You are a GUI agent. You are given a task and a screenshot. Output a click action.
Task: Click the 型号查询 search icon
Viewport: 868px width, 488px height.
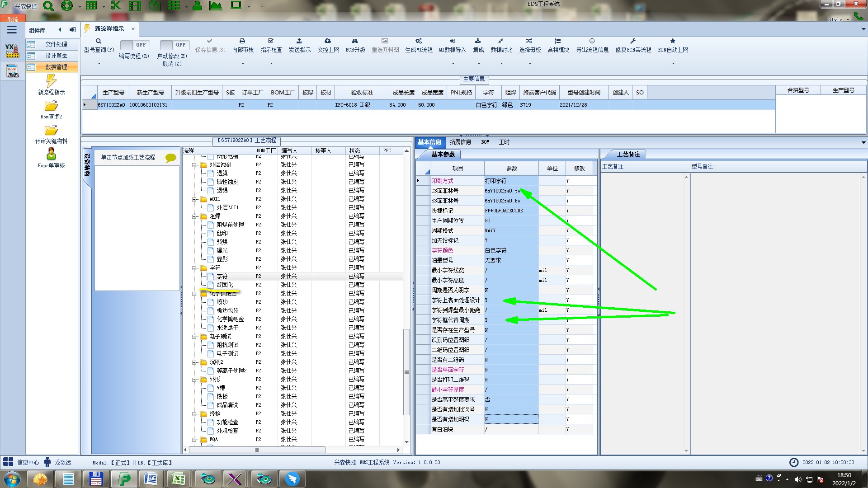[98, 41]
